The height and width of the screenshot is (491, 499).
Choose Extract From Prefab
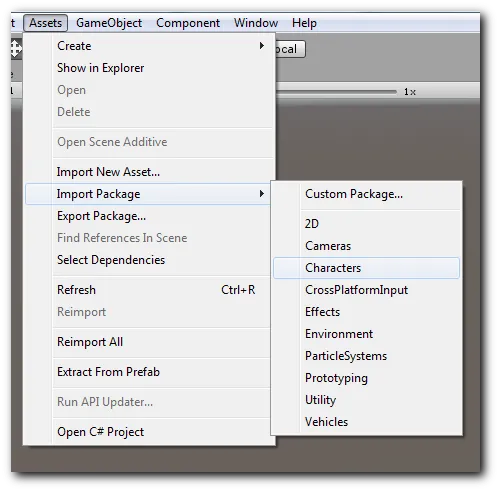(148, 372)
